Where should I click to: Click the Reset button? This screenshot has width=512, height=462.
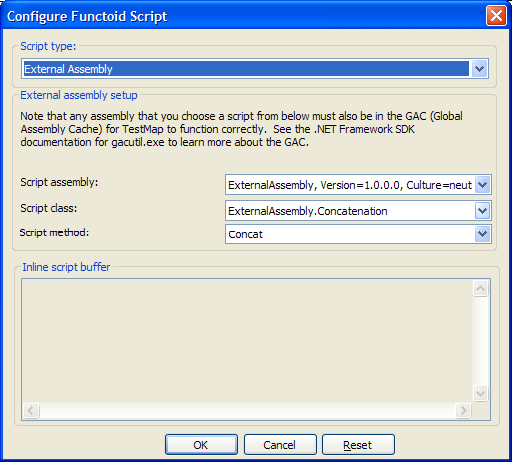[358, 445]
